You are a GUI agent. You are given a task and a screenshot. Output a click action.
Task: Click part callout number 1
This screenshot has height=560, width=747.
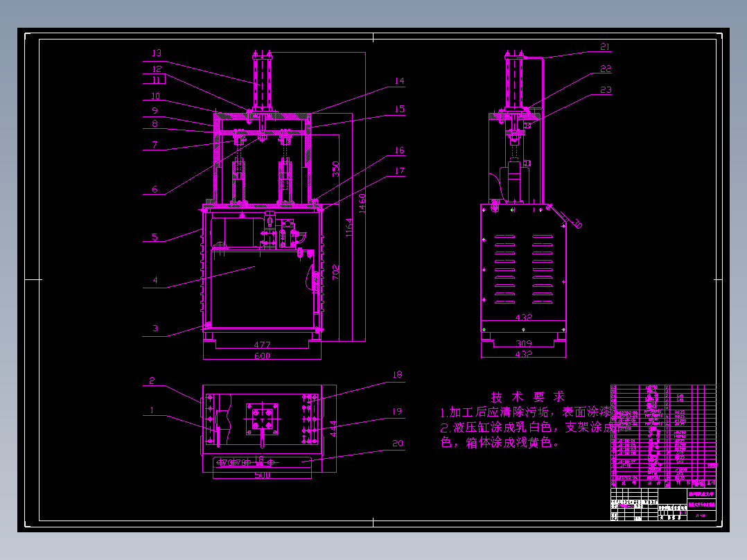coord(152,410)
